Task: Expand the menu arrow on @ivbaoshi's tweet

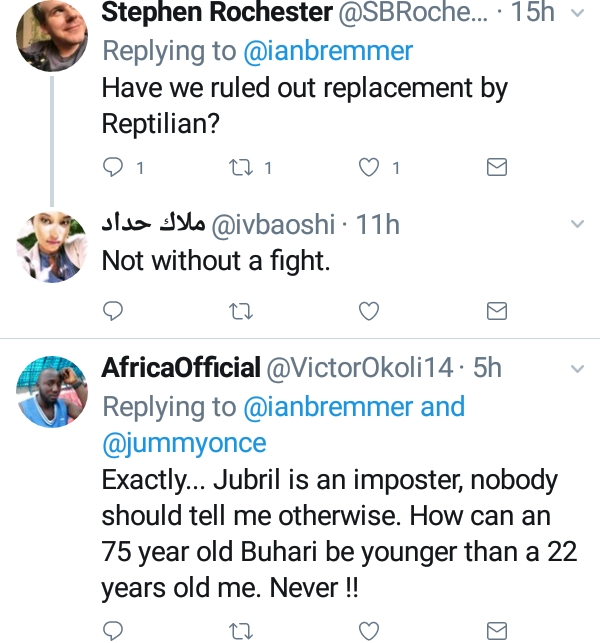Action: [576, 225]
